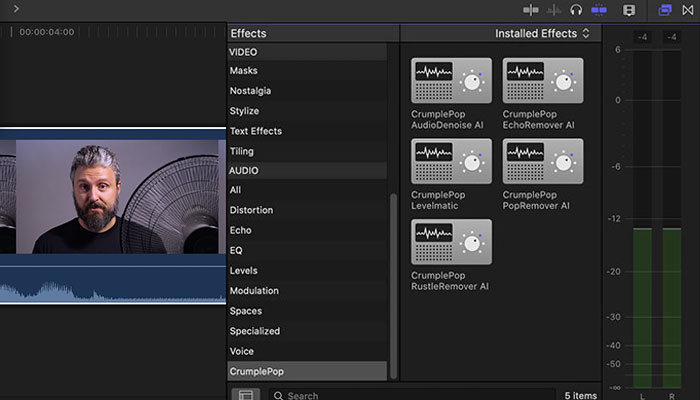700x400 pixels.
Task: Select the Specialized audio category
Action: coord(307,331)
